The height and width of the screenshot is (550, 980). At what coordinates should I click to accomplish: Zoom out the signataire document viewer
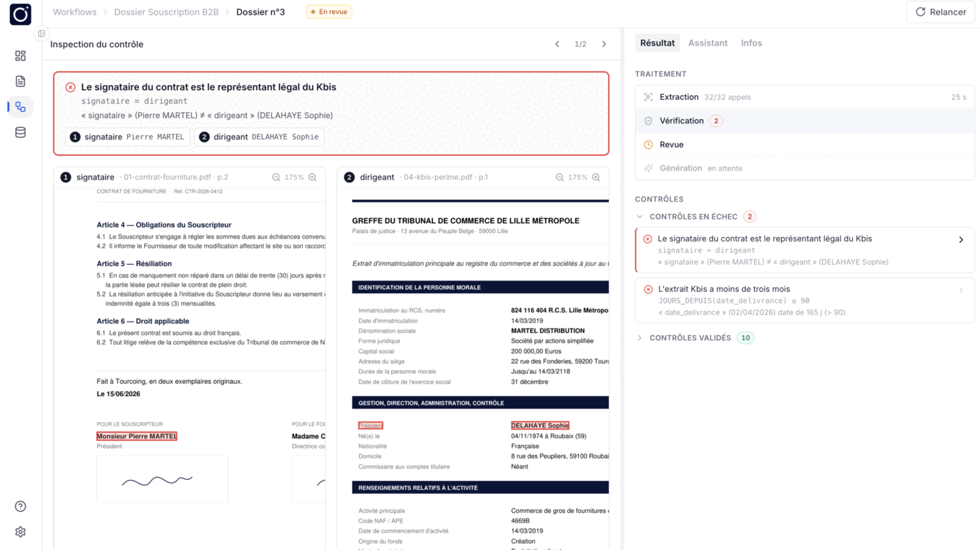pos(276,177)
